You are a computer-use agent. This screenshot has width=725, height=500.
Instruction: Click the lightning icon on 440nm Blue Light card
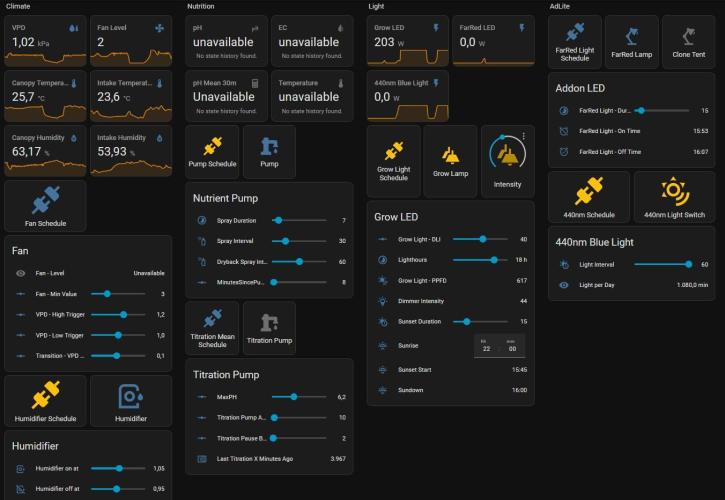click(436, 83)
